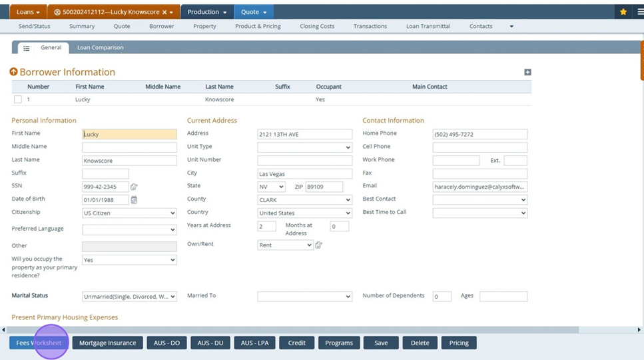
Task: Expand the Marital Status dropdown
Action: click(x=129, y=297)
